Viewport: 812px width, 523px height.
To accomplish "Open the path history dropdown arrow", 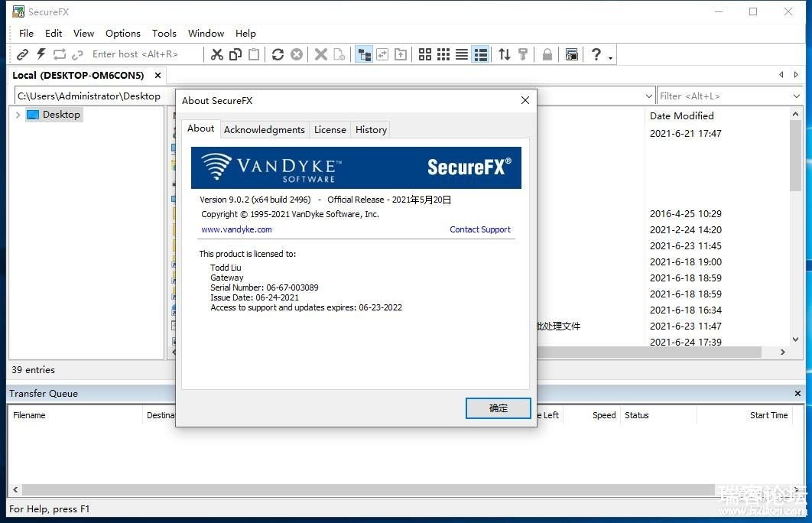I will (x=649, y=96).
